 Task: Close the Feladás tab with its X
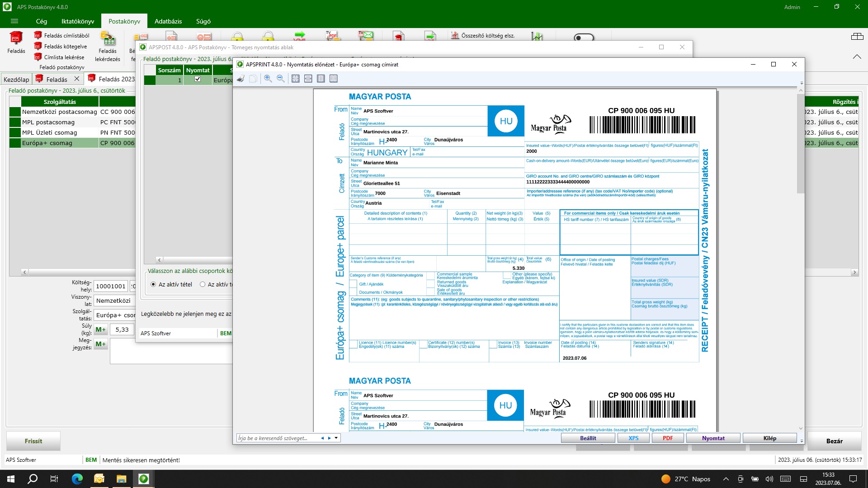pos(77,79)
